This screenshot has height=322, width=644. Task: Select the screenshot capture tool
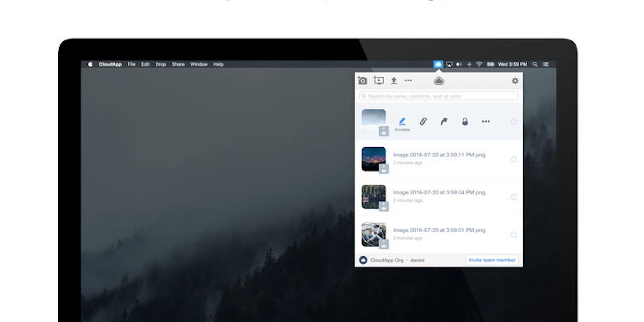363,81
